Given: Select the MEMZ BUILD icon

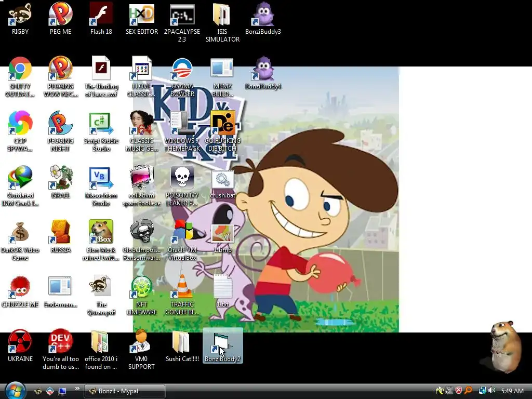Looking at the screenshot, I should point(222,77).
